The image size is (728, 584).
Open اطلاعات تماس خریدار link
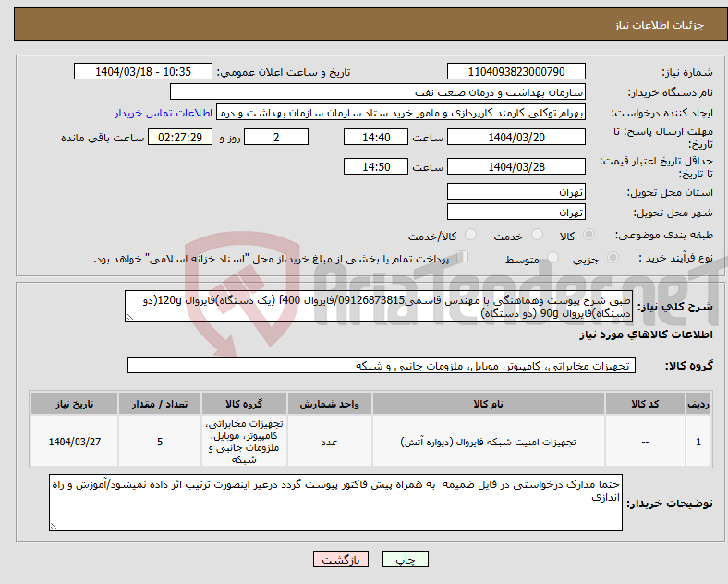click(164, 113)
